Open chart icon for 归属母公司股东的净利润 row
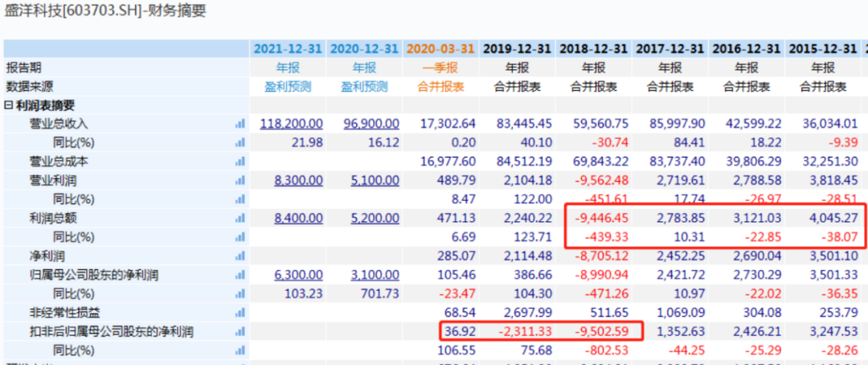Screen dimensions: 868x365 (240, 275)
